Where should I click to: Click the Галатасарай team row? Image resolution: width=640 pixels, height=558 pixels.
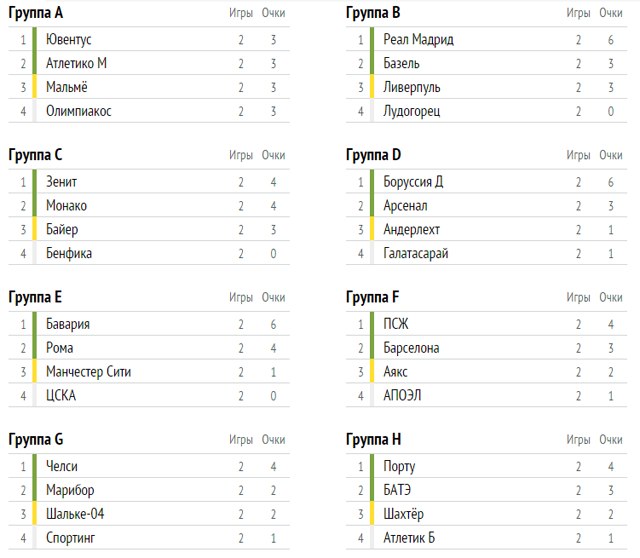click(416, 253)
